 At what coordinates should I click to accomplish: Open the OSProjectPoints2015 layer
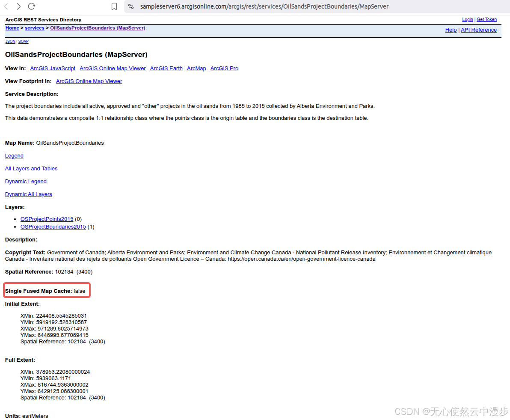(47, 219)
